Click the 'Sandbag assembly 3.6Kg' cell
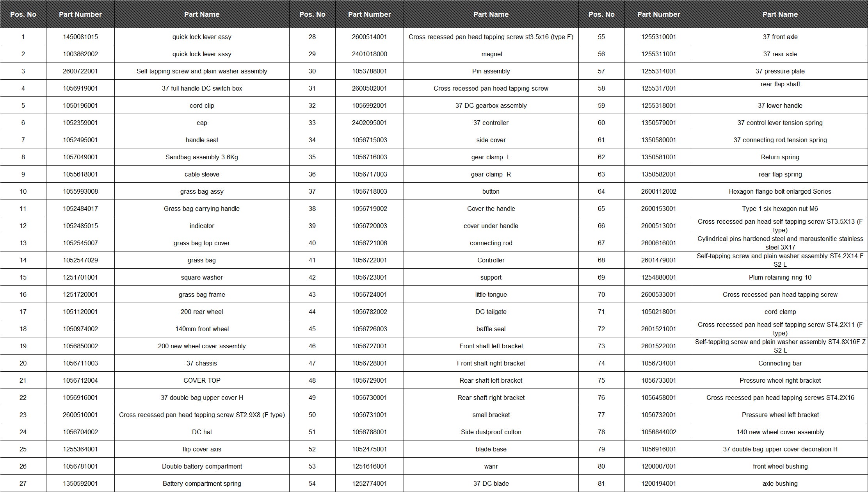Image resolution: width=868 pixels, height=492 pixels. [202, 157]
